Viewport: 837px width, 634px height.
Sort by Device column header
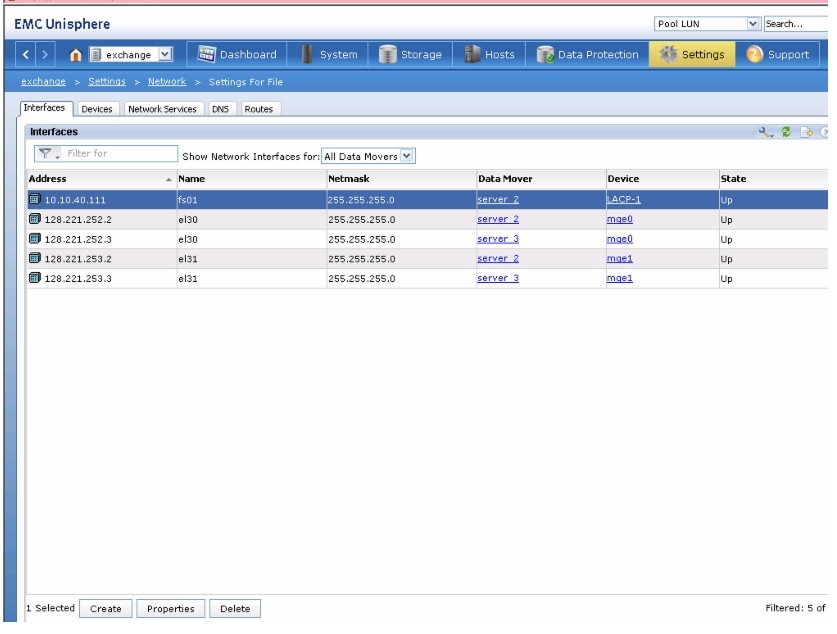(x=662, y=179)
